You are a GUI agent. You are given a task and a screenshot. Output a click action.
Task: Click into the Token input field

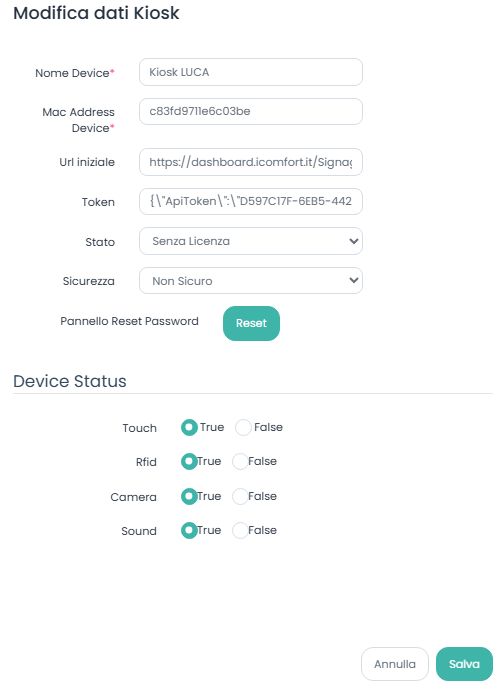tap(251, 202)
